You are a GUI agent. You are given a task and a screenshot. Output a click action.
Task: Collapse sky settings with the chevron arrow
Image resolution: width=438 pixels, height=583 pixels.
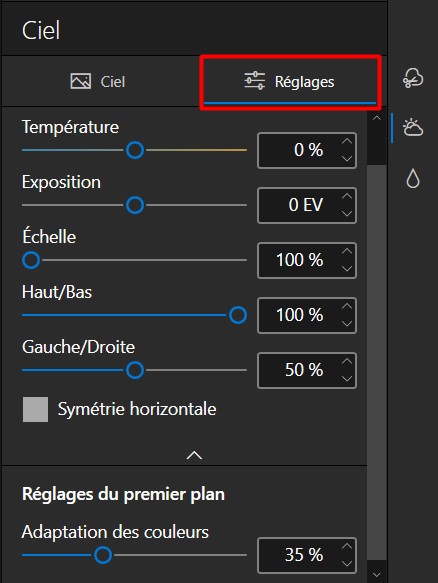pyautogui.click(x=194, y=455)
